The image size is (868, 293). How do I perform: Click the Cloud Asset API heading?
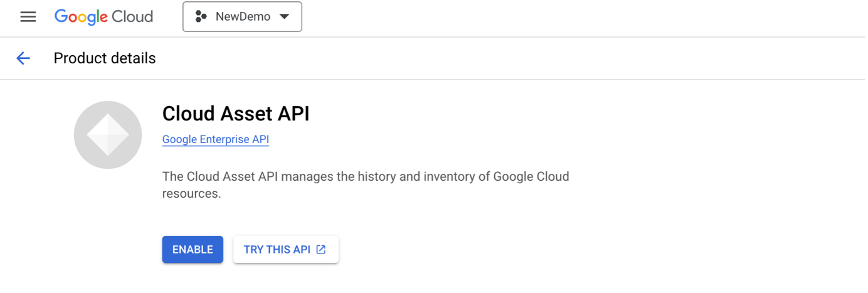pos(236,114)
